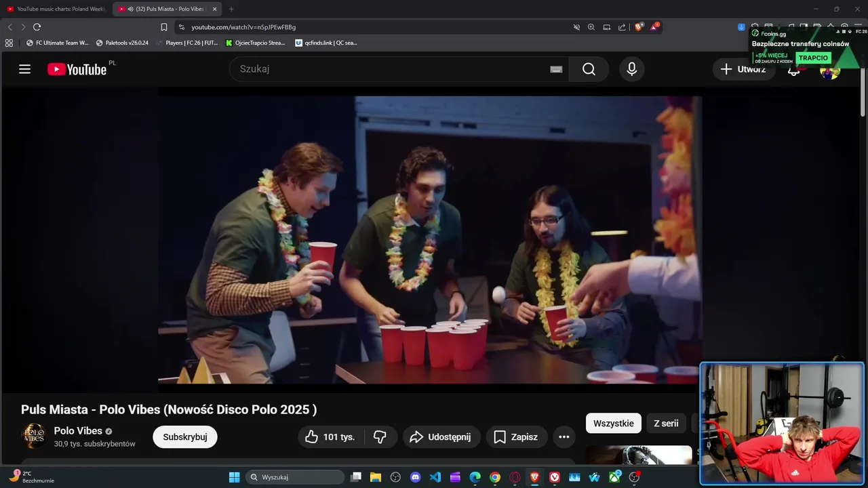868x488 pixels.
Task: Open Google Chrome from taskbar
Action: click(495, 477)
